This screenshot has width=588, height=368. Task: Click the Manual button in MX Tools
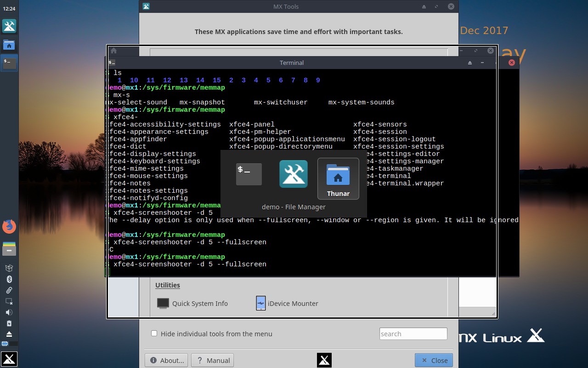(x=212, y=360)
